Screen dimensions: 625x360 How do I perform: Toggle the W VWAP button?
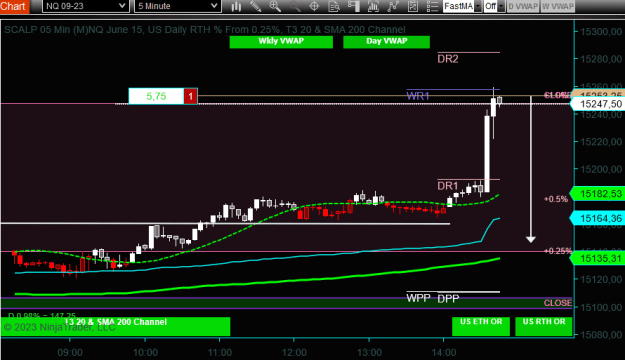click(558, 6)
